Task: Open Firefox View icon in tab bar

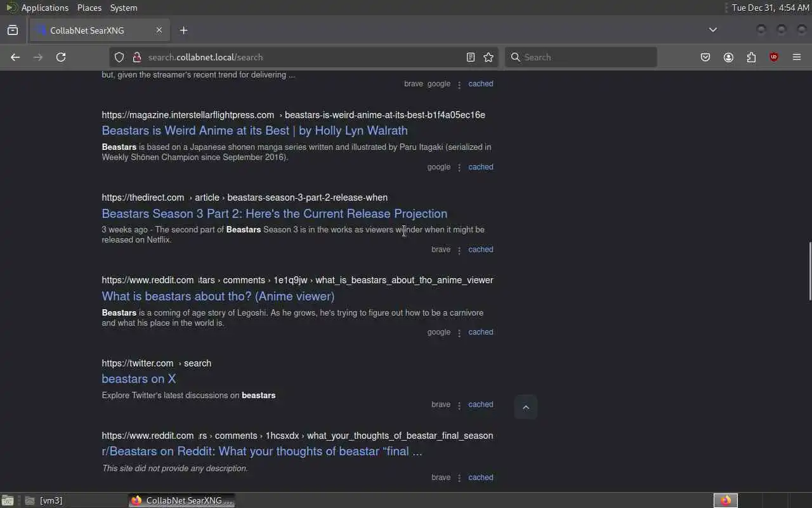Action: [13, 30]
